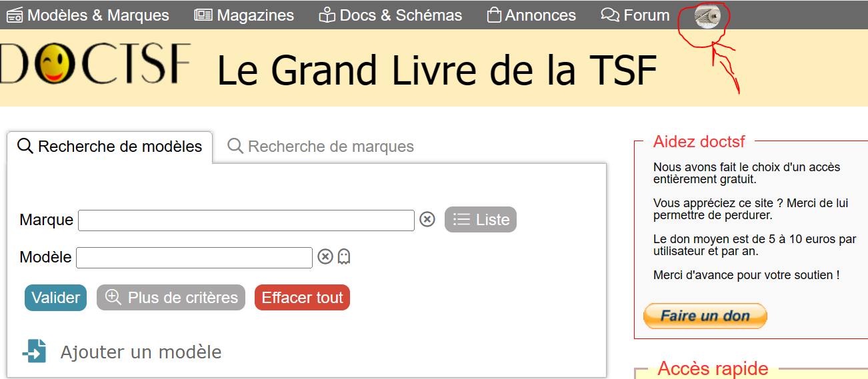This screenshot has height=379, width=868.
Task: Open the Forum menu
Action: [635, 15]
